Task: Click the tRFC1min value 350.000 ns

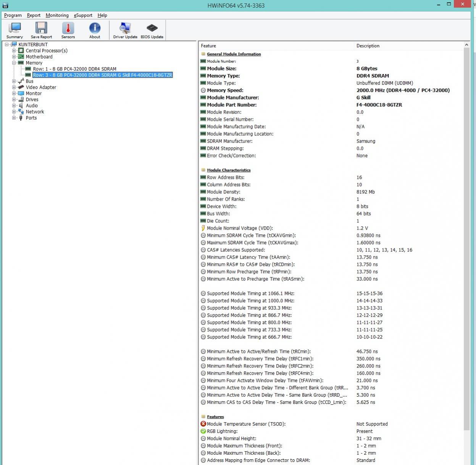Action: (x=368, y=359)
